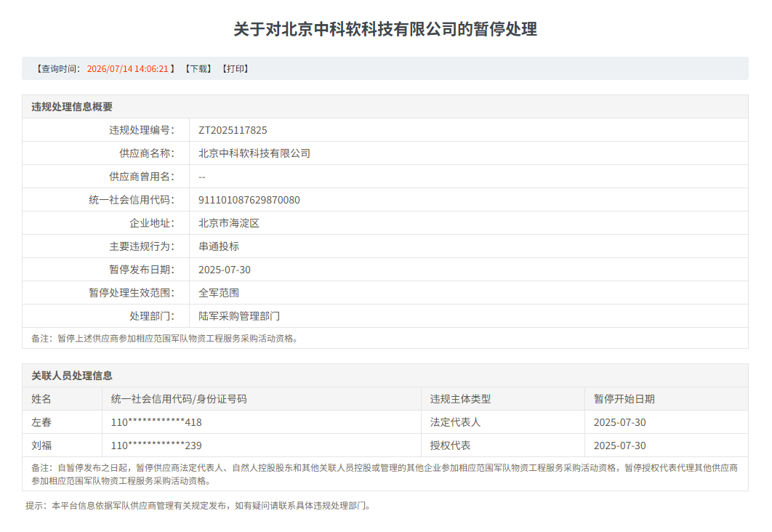The width and height of the screenshot is (772, 532).
Task: Click the 【下载】 download link
Action: point(198,69)
